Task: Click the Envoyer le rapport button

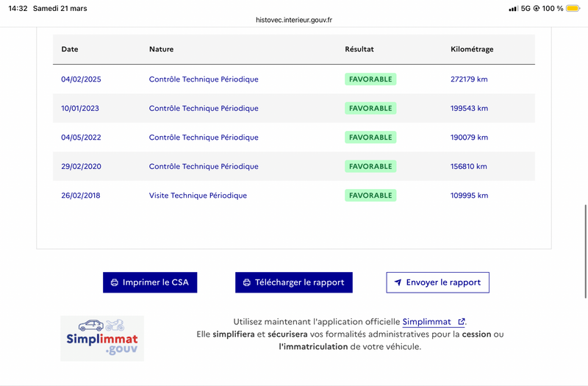Action: click(437, 282)
